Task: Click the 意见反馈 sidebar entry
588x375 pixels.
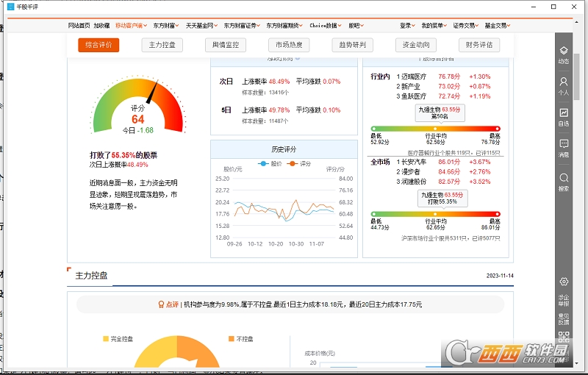Action: coord(564,319)
